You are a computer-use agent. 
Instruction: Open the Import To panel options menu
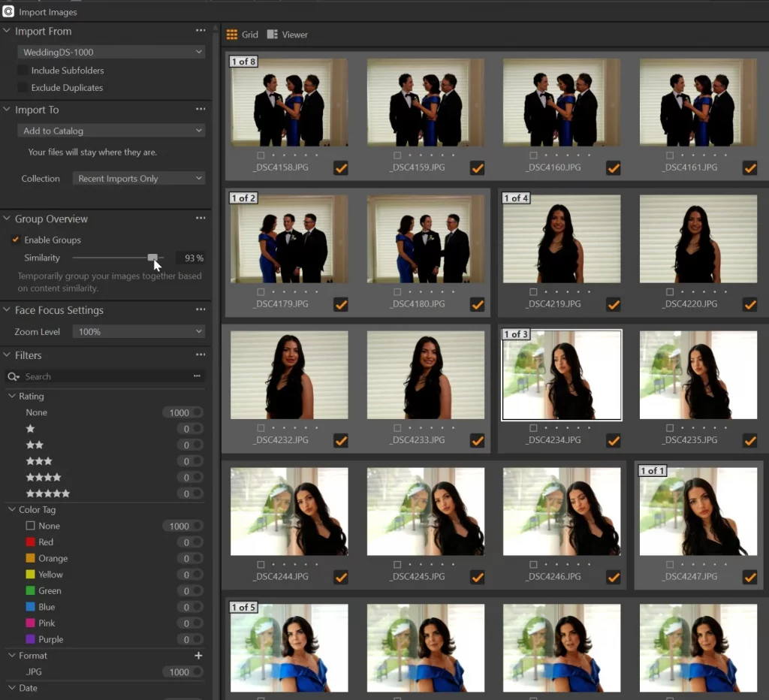click(x=200, y=110)
